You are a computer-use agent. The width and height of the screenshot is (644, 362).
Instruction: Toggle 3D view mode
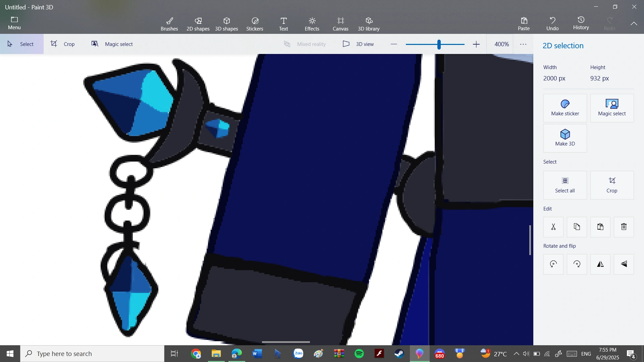[x=358, y=44]
